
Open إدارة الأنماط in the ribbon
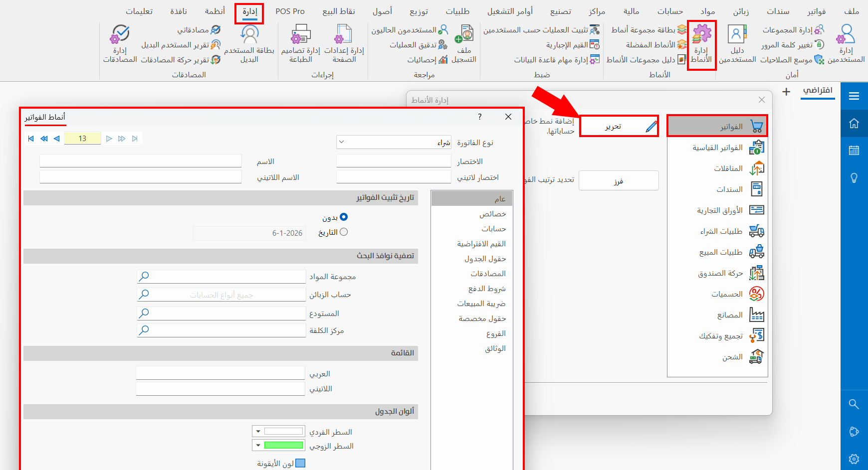tap(701, 45)
